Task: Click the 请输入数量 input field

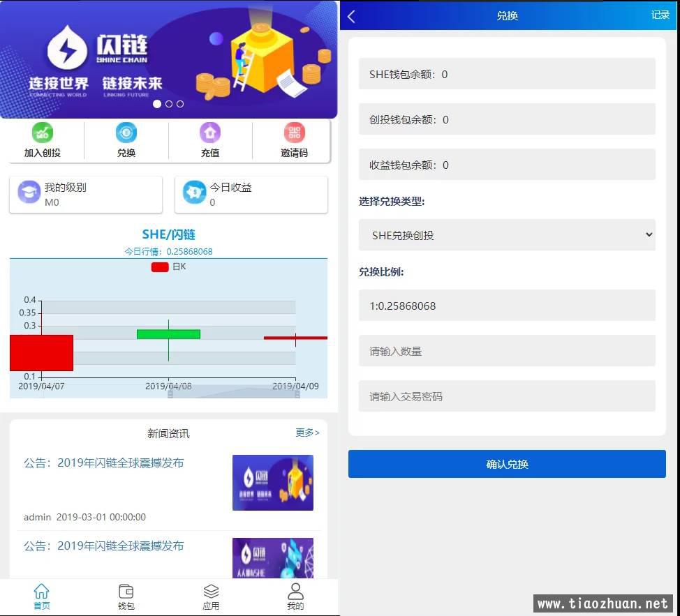Action: (507, 351)
